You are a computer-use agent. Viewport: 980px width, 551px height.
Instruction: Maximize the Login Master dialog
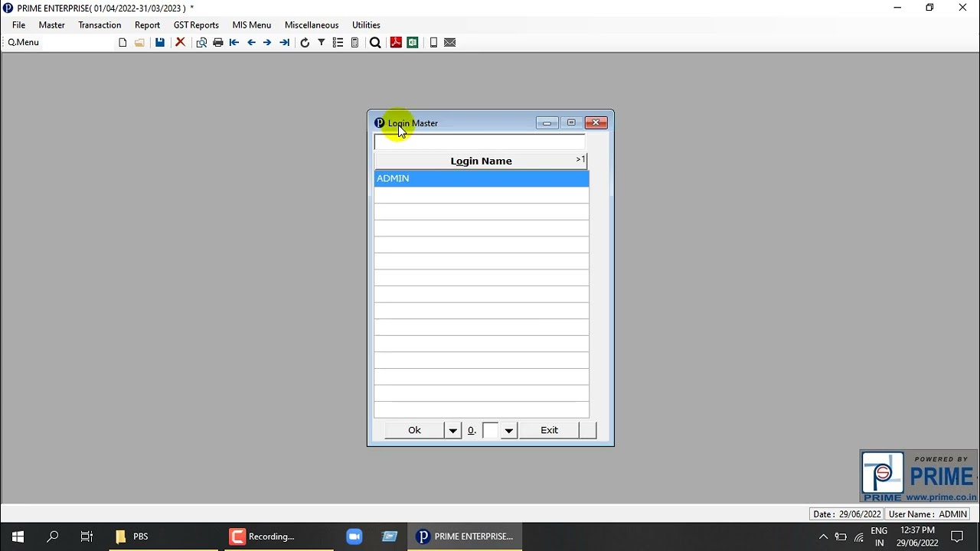tap(571, 122)
